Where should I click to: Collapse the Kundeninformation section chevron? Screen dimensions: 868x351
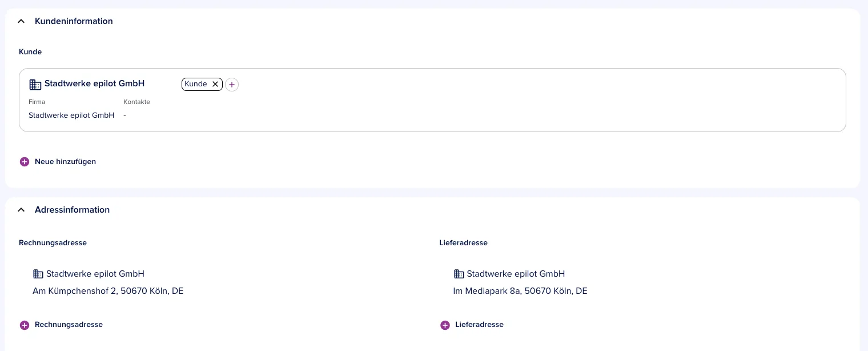point(21,21)
